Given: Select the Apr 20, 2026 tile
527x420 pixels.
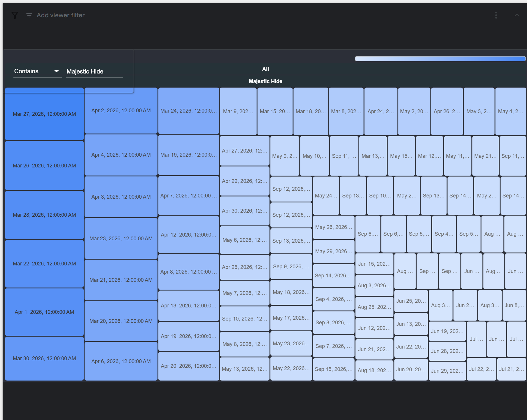Looking at the screenshot, I should pos(189,366).
